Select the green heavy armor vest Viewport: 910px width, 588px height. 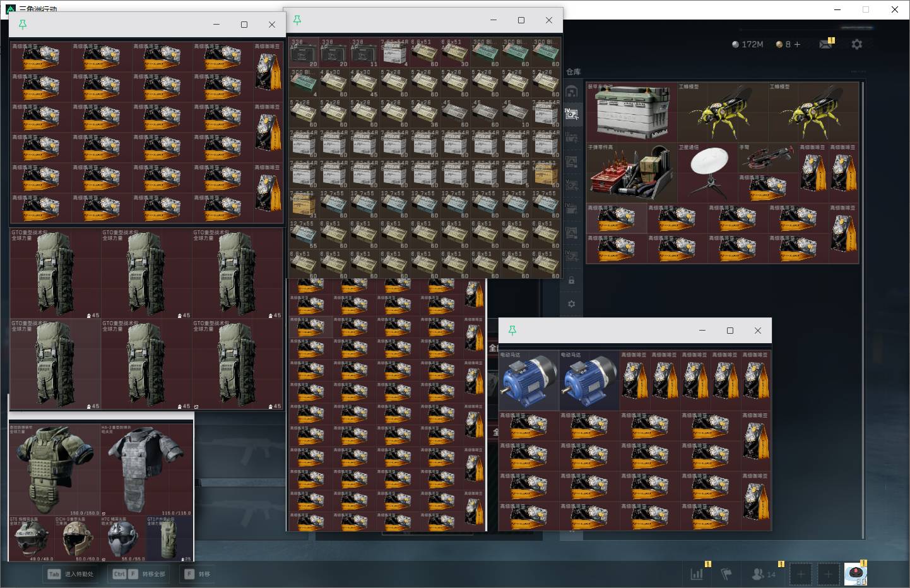(54, 469)
